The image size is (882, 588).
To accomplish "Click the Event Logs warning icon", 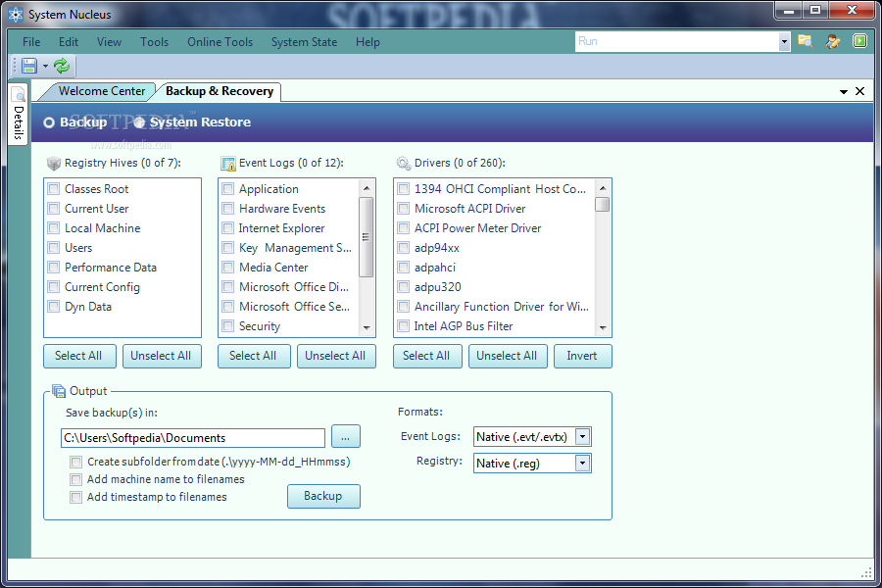I will point(228,164).
